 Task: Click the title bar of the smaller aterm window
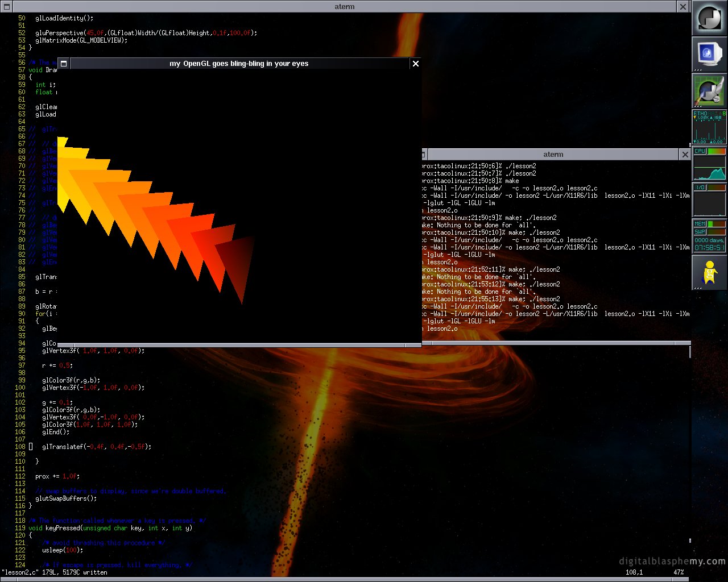[553, 155]
